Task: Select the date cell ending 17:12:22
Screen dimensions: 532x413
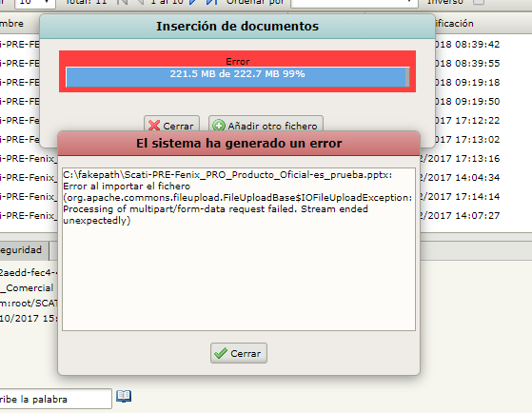Action: 467,120
